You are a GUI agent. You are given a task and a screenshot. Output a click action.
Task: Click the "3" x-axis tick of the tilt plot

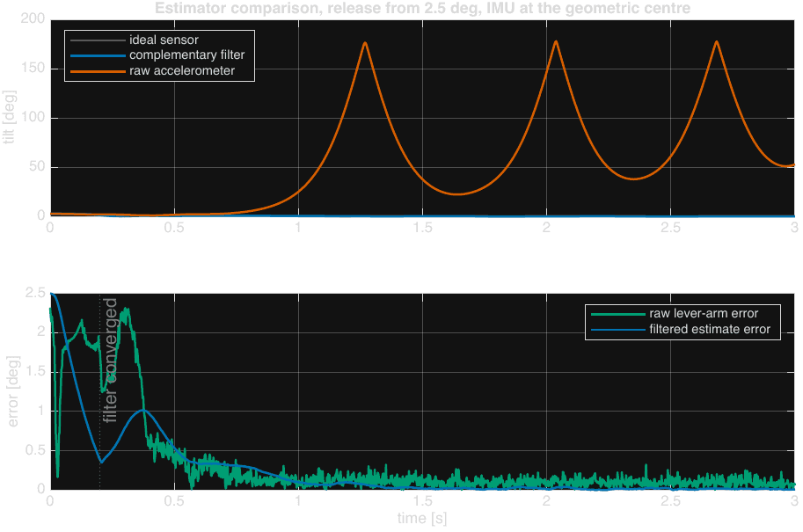point(794,228)
